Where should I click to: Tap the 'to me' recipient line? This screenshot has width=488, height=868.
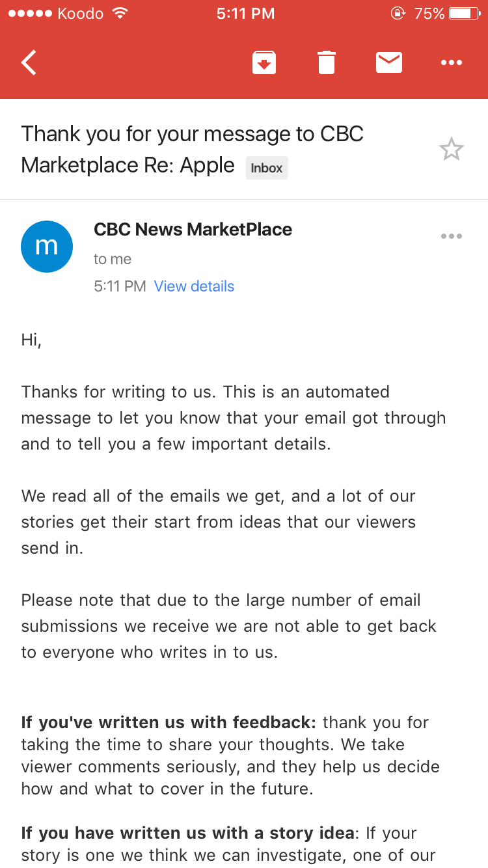(x=113, y=259)
